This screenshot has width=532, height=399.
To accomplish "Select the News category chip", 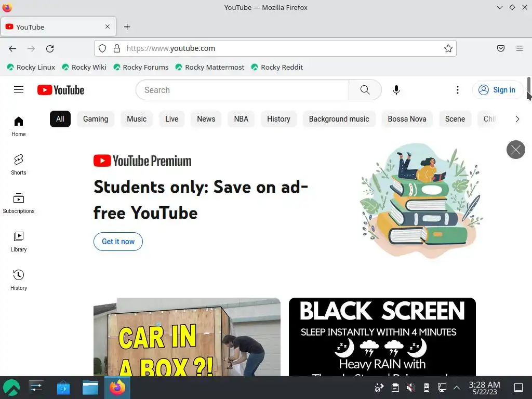I will point(206,119).
